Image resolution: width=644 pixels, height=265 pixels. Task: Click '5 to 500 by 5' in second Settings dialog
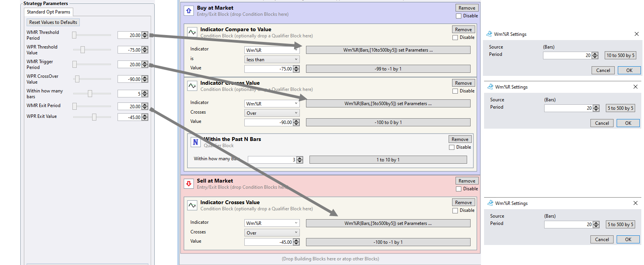[620, 108]
